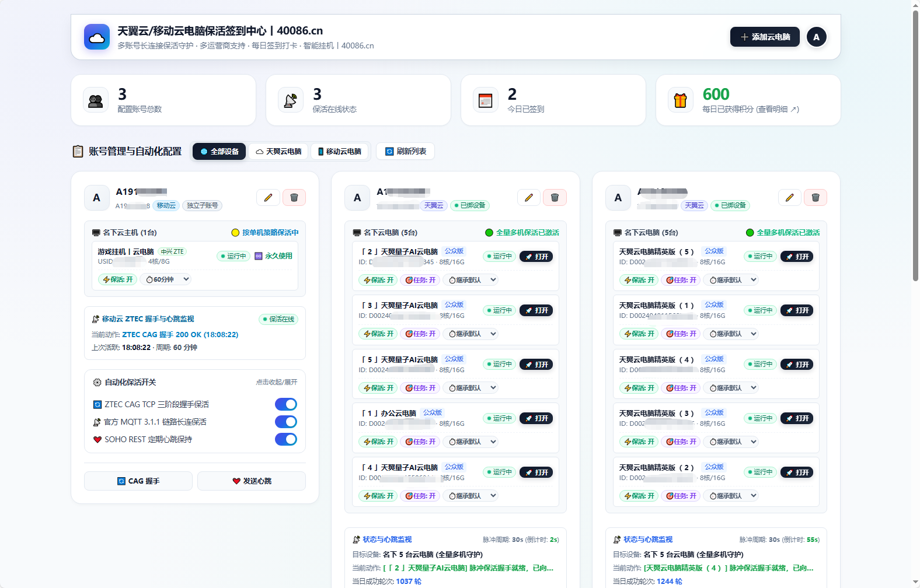The width and height of the screenshot is (920, 588).
Task: Click the user avatar A in header
Action: tap(816, 37)
